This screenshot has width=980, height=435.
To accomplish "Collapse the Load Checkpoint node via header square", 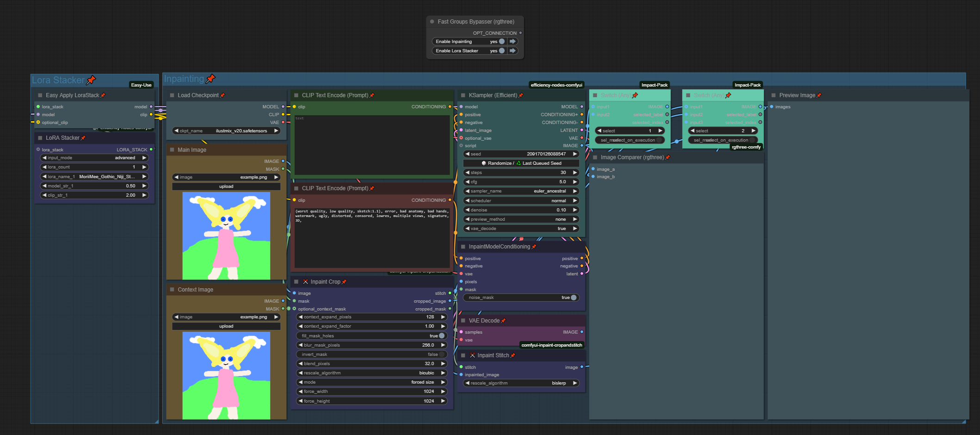I will coord(172,95).
